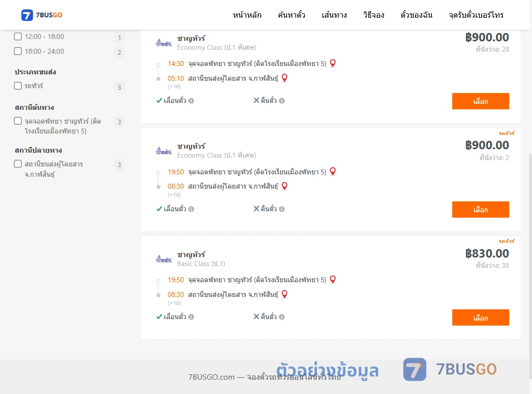Image resolution: width=532 pixels, height=394 pixels.
Task: Click เลื่อนตั๋ว info icon in ฿830 trip card
Action: (x=191, y=317)
